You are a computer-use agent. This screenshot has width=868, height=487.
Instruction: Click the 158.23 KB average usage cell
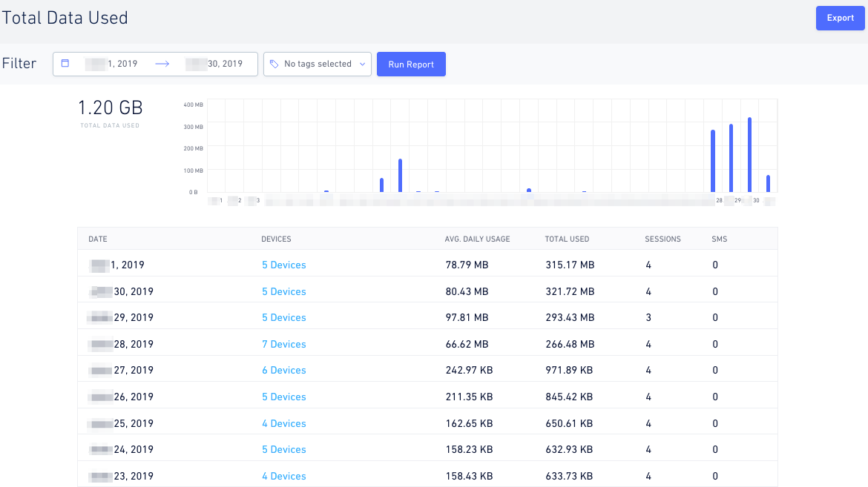(x=470, y=449)
